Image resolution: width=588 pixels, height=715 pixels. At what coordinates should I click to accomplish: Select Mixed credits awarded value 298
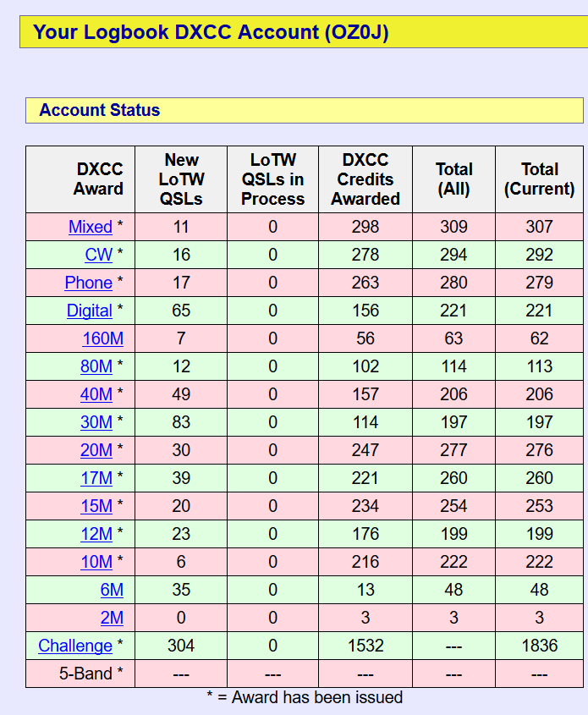pos(365,227)
